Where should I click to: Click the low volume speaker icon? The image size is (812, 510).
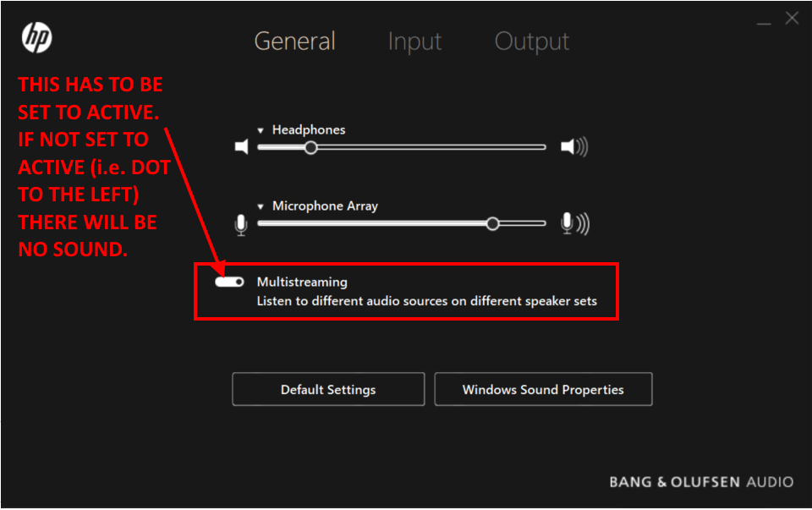[x=242, y=147]
